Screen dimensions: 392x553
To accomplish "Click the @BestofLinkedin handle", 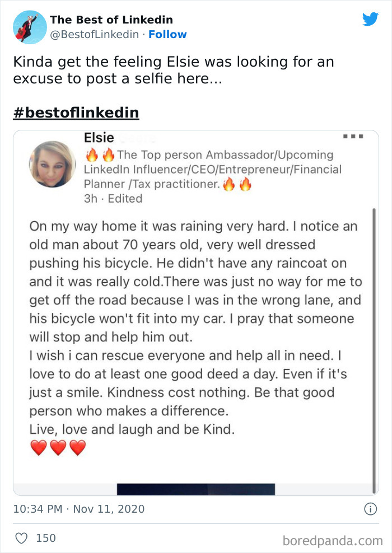I will (94, 35).
